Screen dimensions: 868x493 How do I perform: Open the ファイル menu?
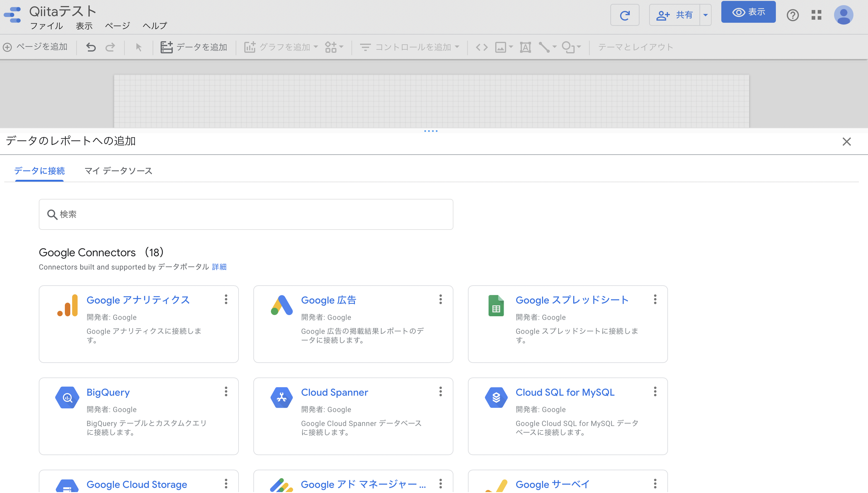click(x=46, y=26)
